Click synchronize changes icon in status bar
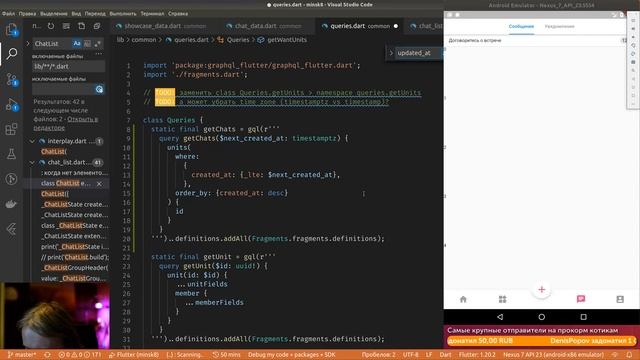The image size is (640, 360). pos(47,355)
